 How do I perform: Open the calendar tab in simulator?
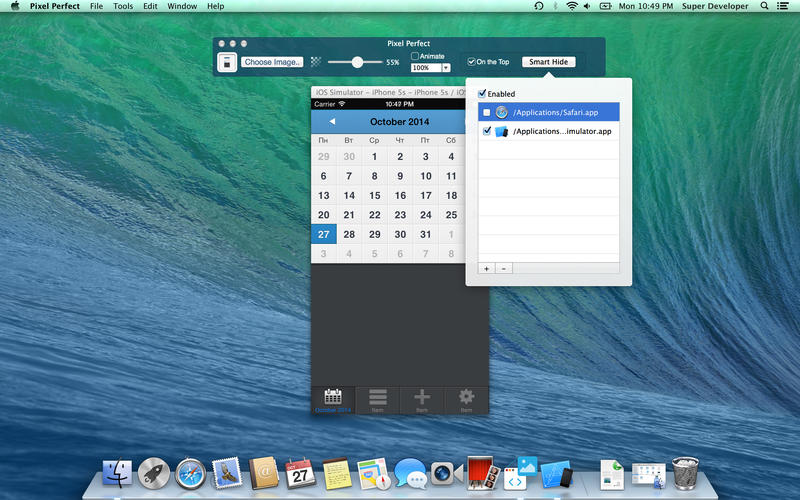[333, 398]
